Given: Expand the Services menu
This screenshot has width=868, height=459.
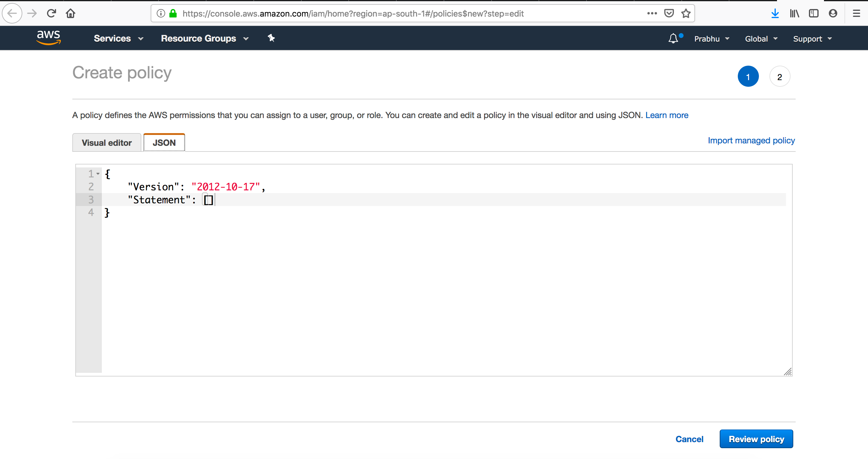Looking at the screenshot, I should (x=119, y=38).
